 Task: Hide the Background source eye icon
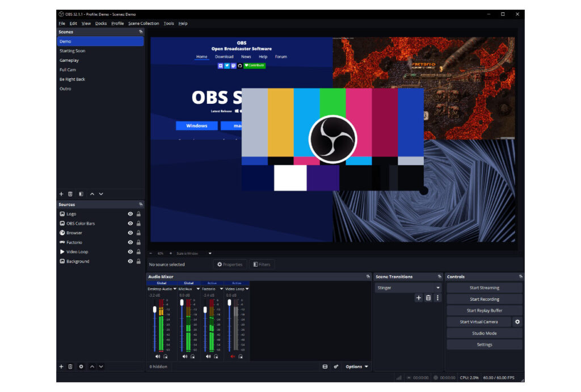[130, 261]
